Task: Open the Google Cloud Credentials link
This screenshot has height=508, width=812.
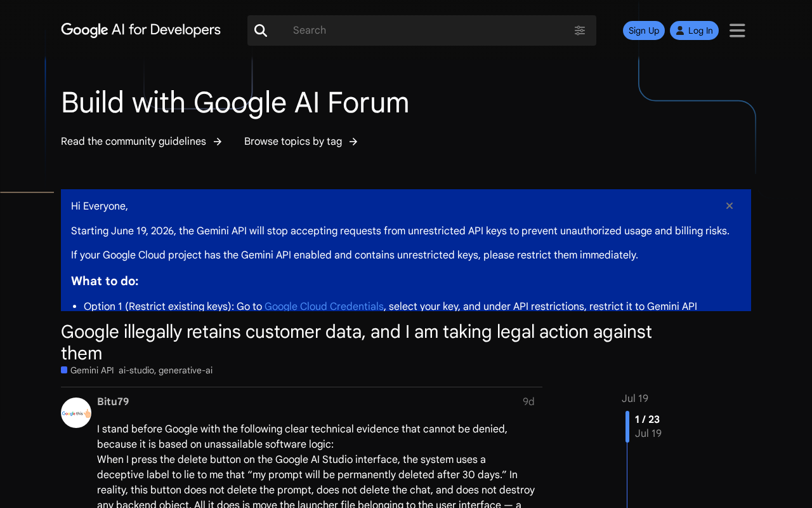Action: [x=324, y=306]
